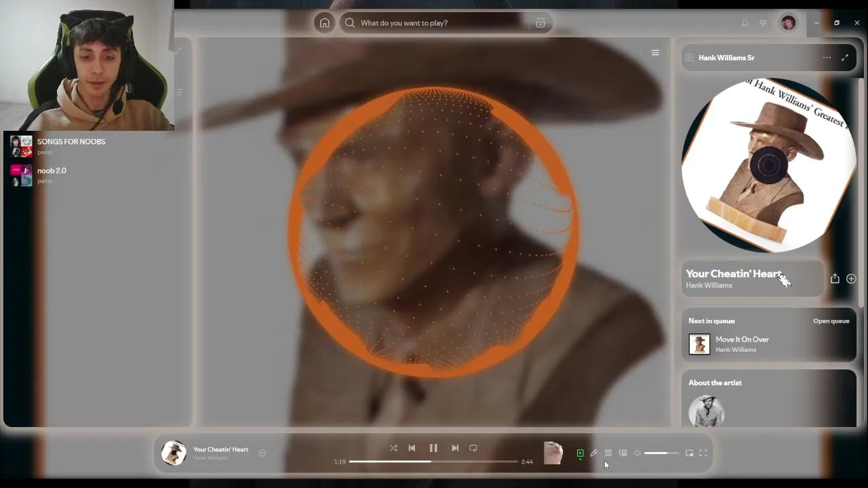Open the Move It On Over album thumbnail
This screenshot has width=868, height=488.
[x=699, y=344]
